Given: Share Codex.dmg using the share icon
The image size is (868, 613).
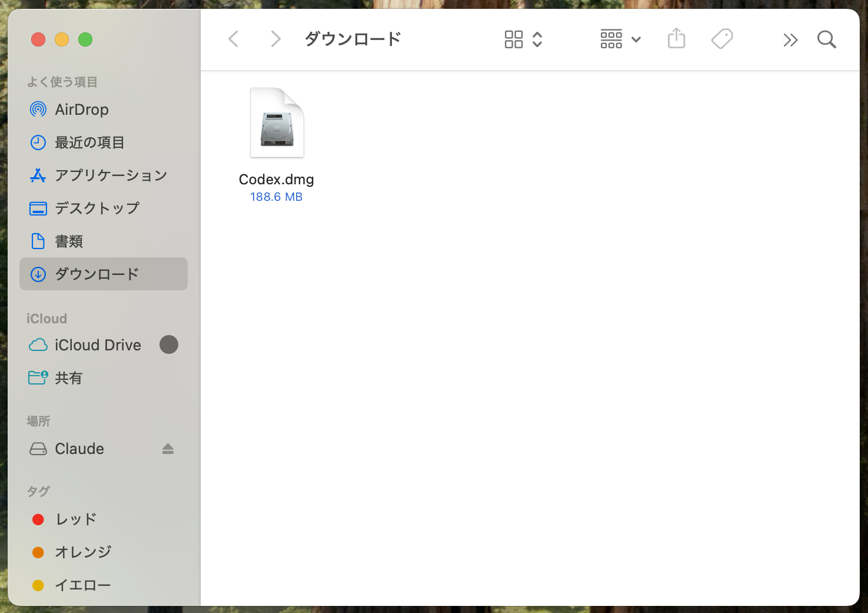Looking at the screenshot, I should tap(676, 39).
